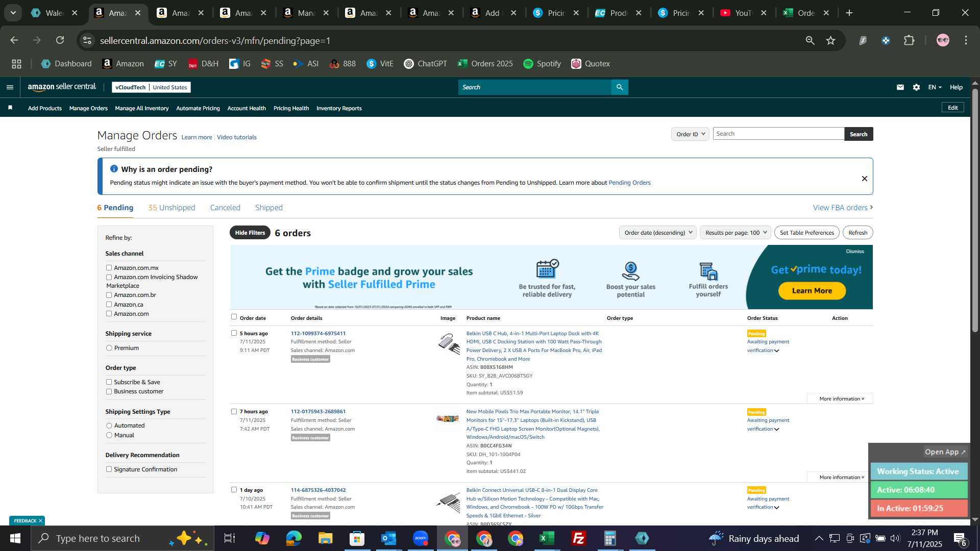Image resolution: width=980 pixels, height=551 pixels.
Task: Click Mobile Pixels Trio Max product thumbnail
Action: tap(448, 419)
